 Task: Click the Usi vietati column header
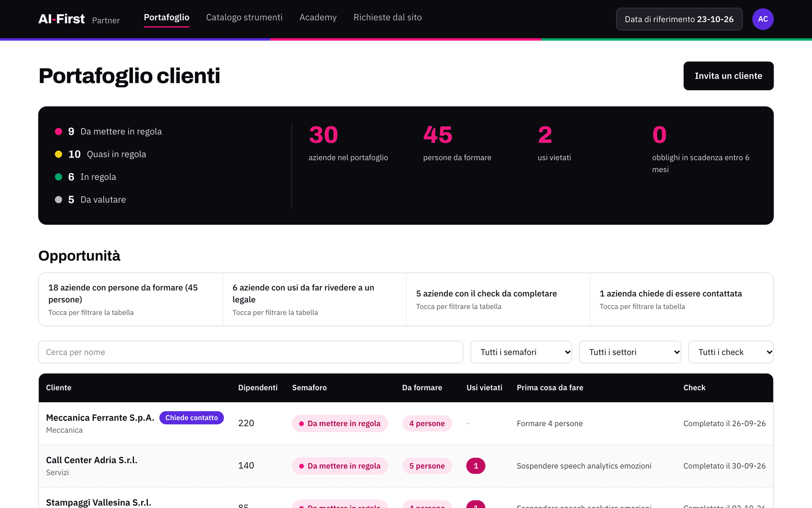coord(484,388)
